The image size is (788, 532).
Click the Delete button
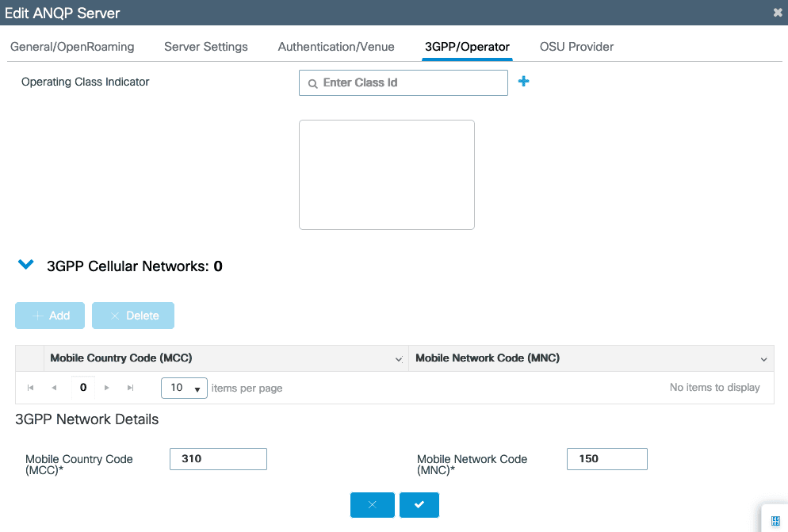pyautogui.click(x=133, y=316)
